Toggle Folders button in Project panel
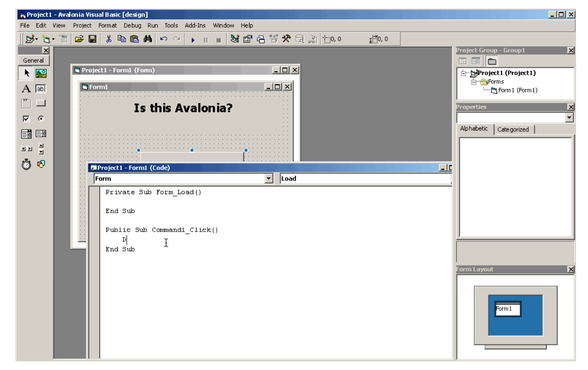The height and width of the screenshot is (370, 588). tap(492, 61)
